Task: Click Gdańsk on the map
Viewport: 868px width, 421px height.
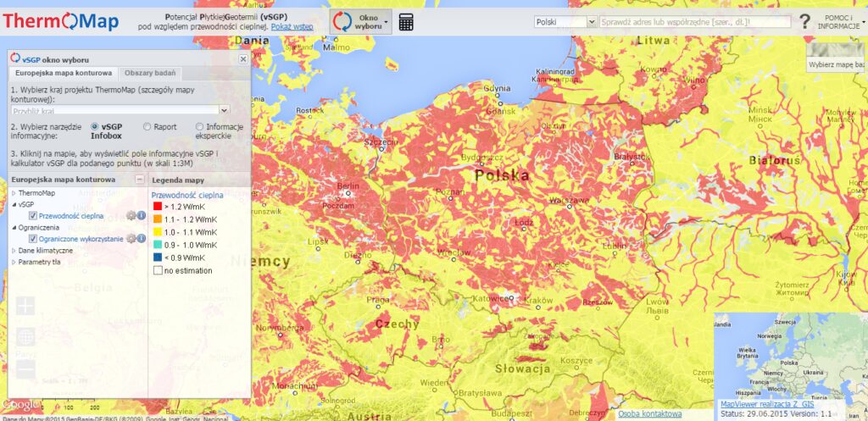Action: click(x=500, y=110)
